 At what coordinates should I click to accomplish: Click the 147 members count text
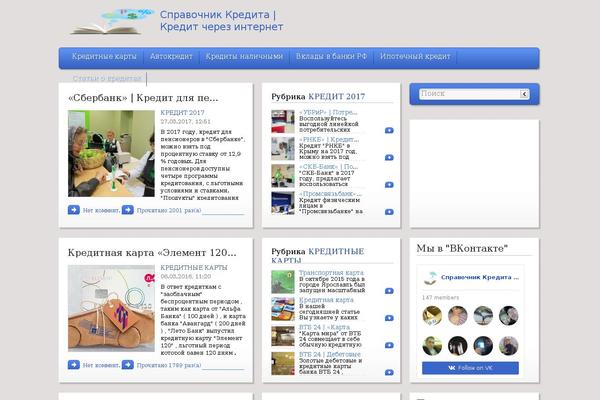440,297
